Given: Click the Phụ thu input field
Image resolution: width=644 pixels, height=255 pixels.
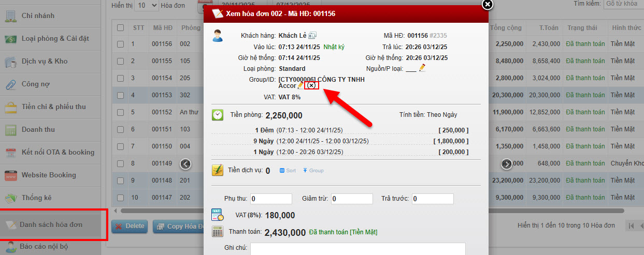Looking at the screenshot, I should click(271, 199).
